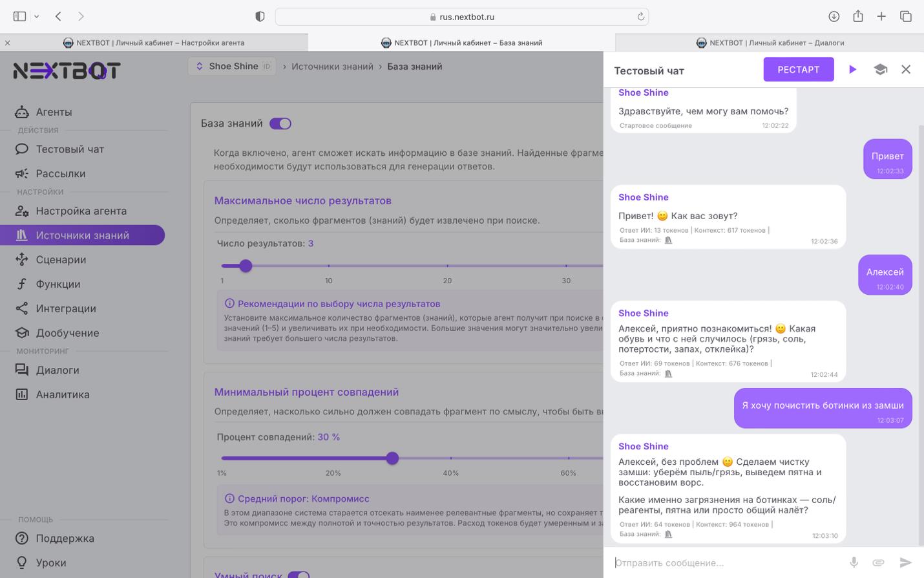Toggle the Умный поиск switch
924x578 pixels.
pyautogui.click(x=299, y=575)
